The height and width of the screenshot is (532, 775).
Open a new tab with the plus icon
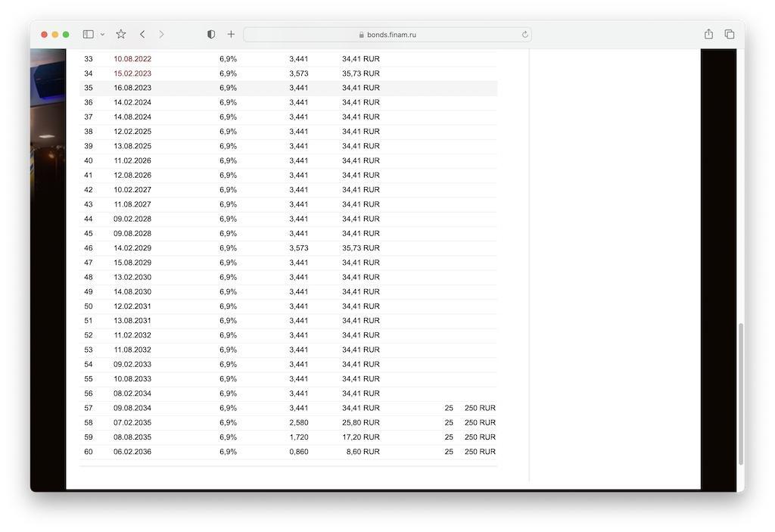[x=231, y=34]
